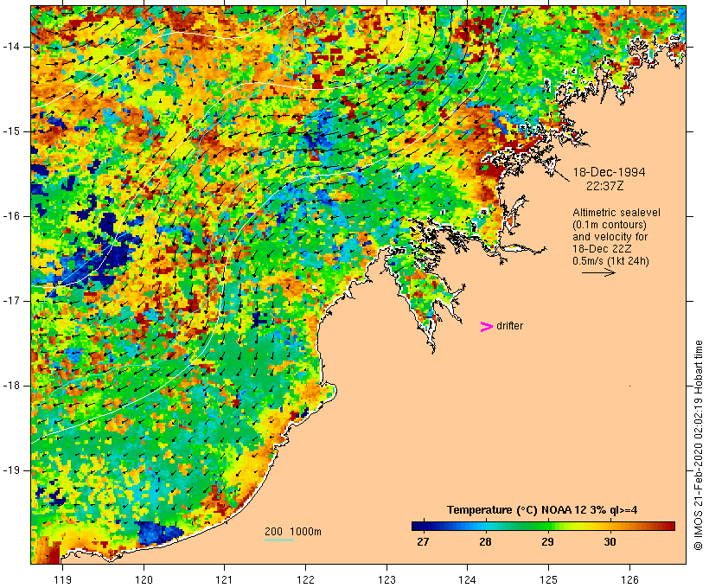Click the dark blue end of the temperature colorbar
The height and width of the screenshot is (588, 709).
(418, 526)
